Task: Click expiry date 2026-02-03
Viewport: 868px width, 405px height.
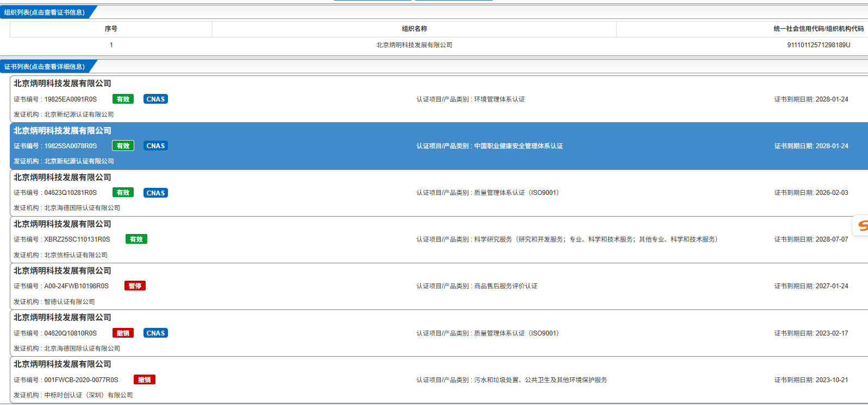Action: pos(832,193)
